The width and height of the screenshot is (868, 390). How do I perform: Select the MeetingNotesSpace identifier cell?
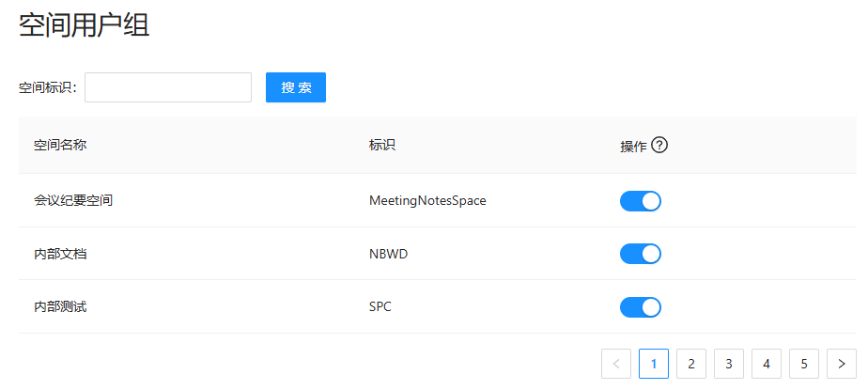[427, 201]
